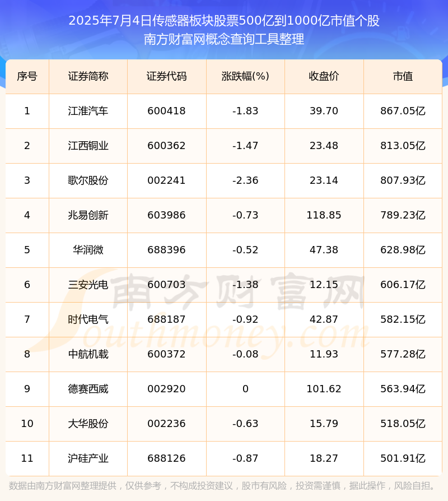Click the change value -0.73
The height and width of the screenshot is (501, 448).
245,215
